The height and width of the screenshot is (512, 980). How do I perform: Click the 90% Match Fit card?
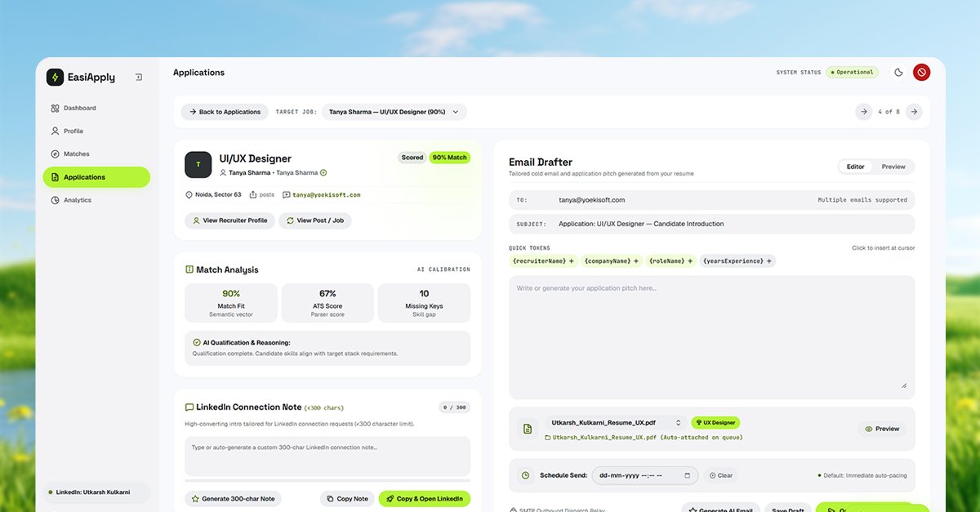pos(231,303)
